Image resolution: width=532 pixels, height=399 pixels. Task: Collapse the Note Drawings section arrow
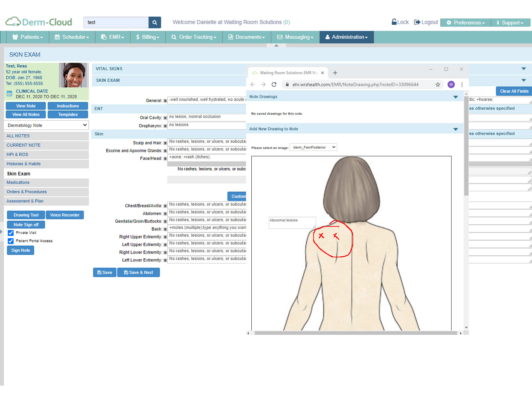[456, 97]
